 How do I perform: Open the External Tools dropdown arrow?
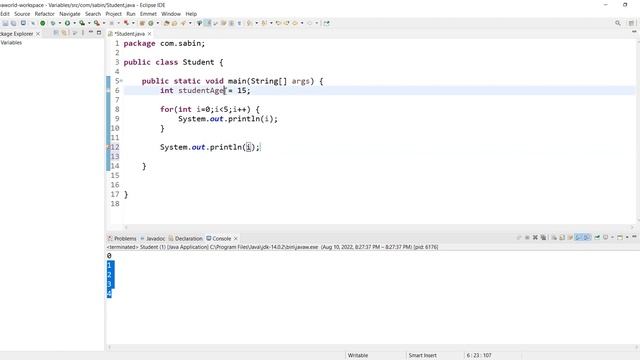point(104,23)
